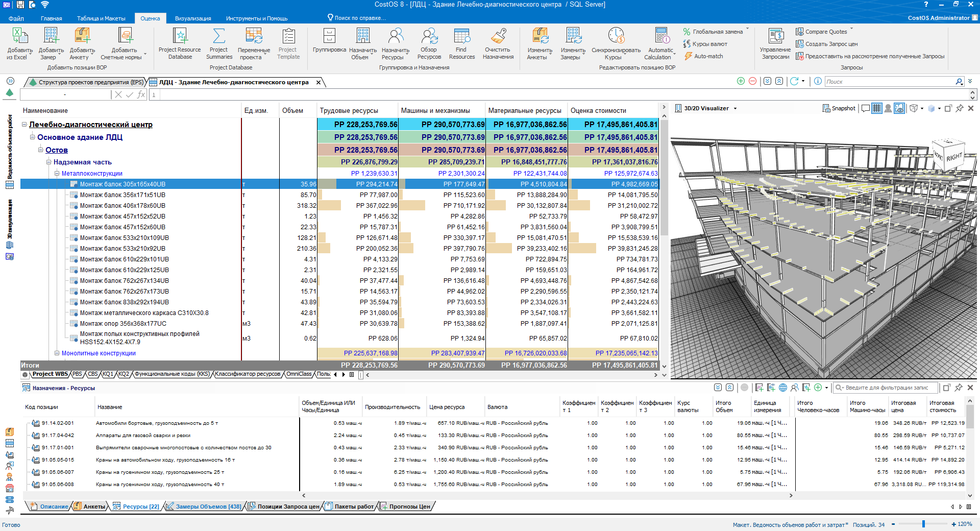The height and width of the screenshot is (531, 980).
Task: Click Предоставить на рассмотрение полученные Запросы
Action: [870, 56]
